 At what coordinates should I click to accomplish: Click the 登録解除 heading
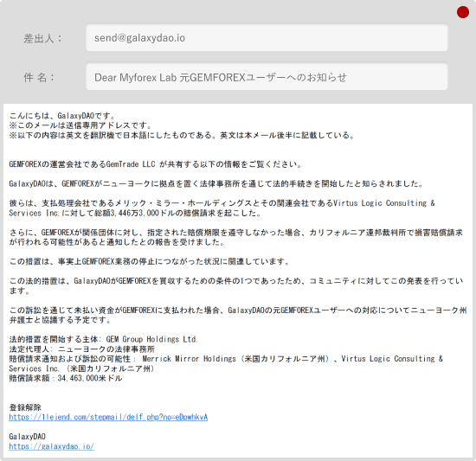[x=25, y=407]
